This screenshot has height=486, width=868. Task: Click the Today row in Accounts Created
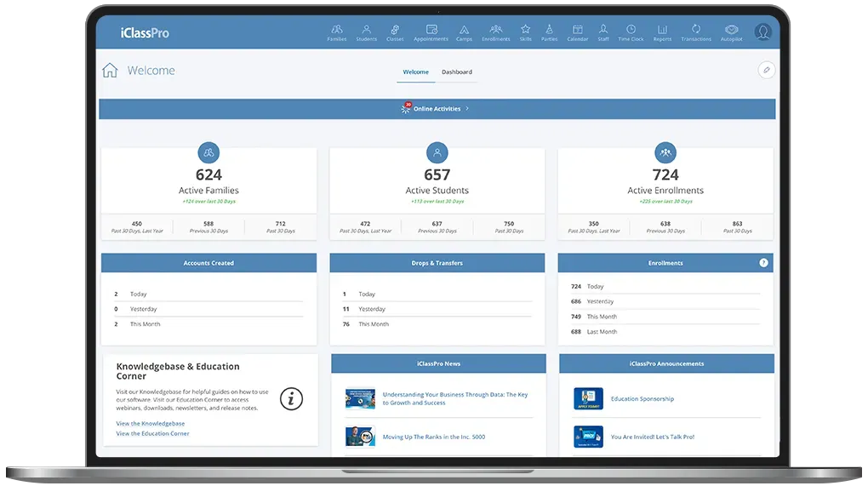coord(208,294)
